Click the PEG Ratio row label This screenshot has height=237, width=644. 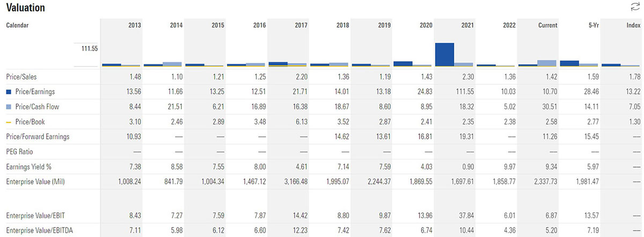(x=20, y=152)
